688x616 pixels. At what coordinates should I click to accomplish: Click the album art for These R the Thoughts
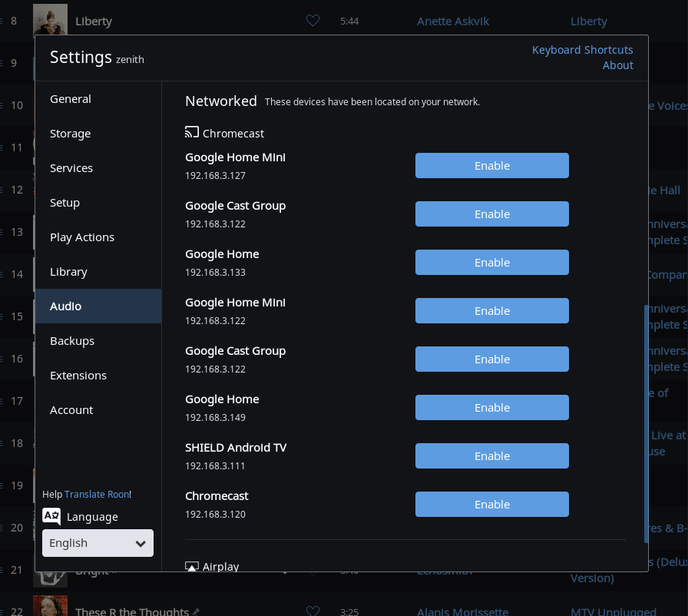[50, 606]
